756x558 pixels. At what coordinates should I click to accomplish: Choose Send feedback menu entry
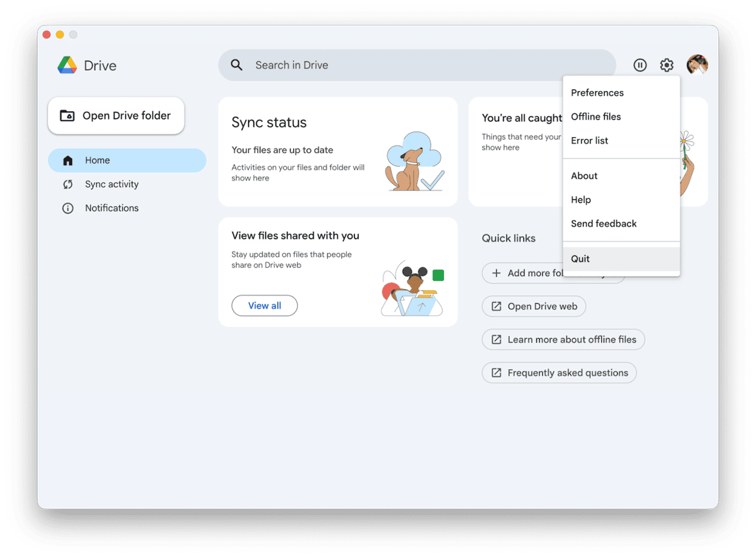[604, 224]
